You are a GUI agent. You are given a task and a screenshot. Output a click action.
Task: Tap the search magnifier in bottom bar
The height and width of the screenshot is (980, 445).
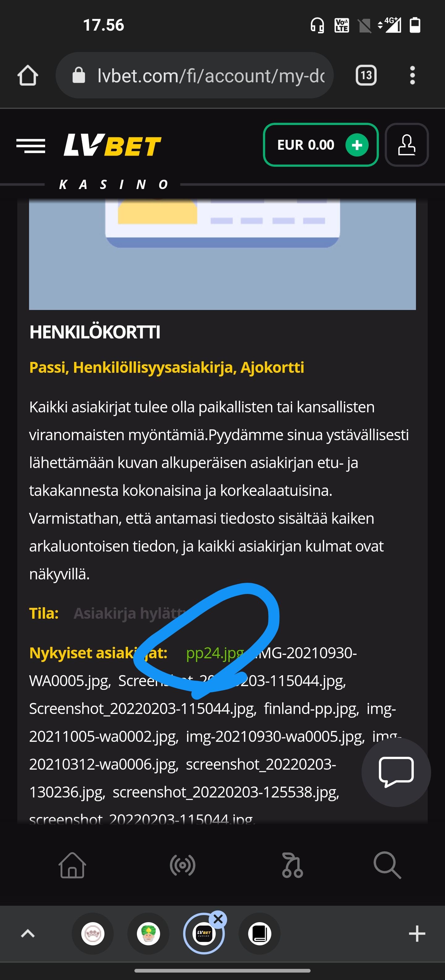coord(387,866)
